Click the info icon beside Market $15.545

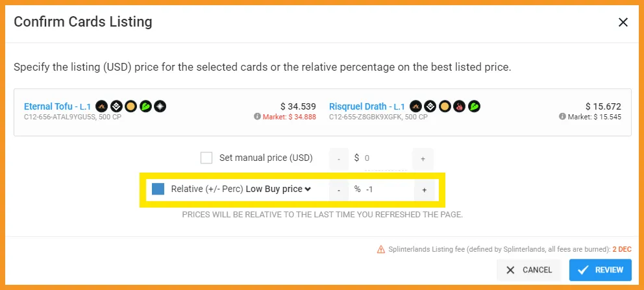coord(562,117)
